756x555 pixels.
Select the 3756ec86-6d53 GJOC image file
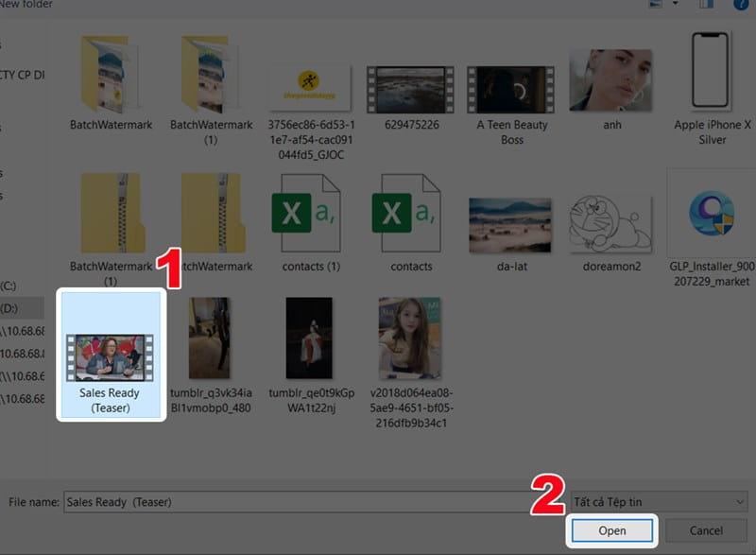coord(311,112)
